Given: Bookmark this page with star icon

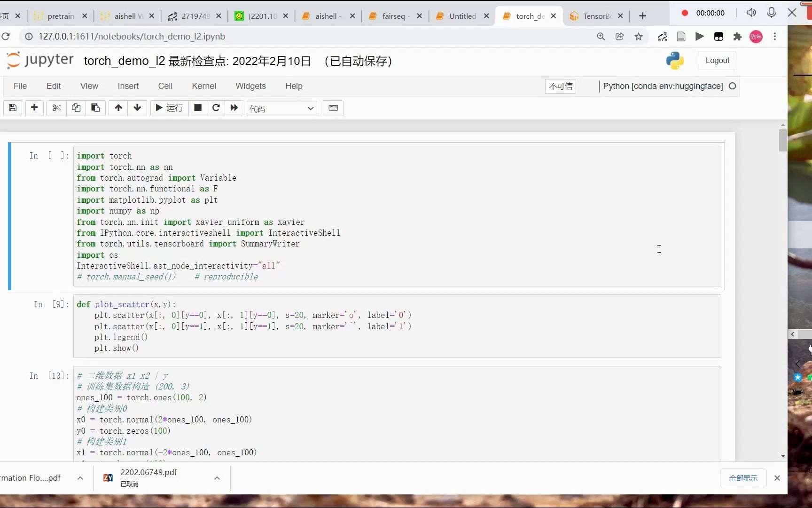Looking at the screenshot, I should 638,36.
